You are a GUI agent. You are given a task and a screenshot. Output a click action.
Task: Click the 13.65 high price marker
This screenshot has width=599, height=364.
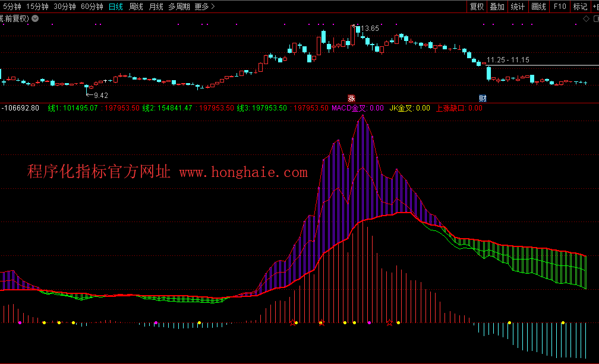(x=370, y=28)
